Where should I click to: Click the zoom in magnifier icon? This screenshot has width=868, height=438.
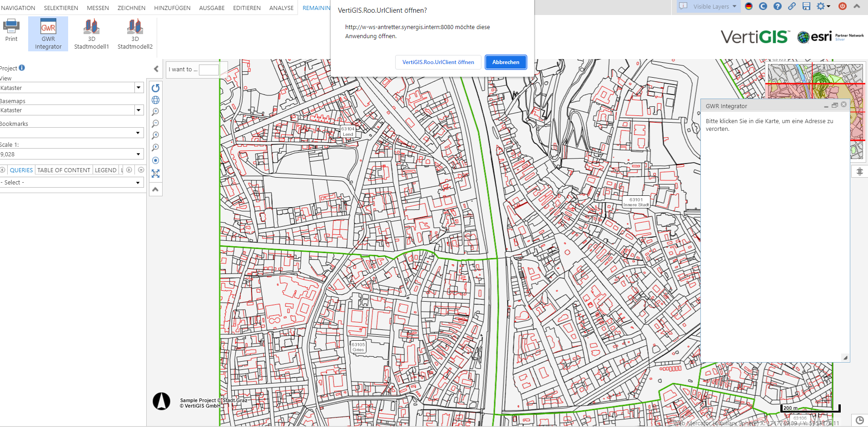pyautogui.click(x=155, y=112)
